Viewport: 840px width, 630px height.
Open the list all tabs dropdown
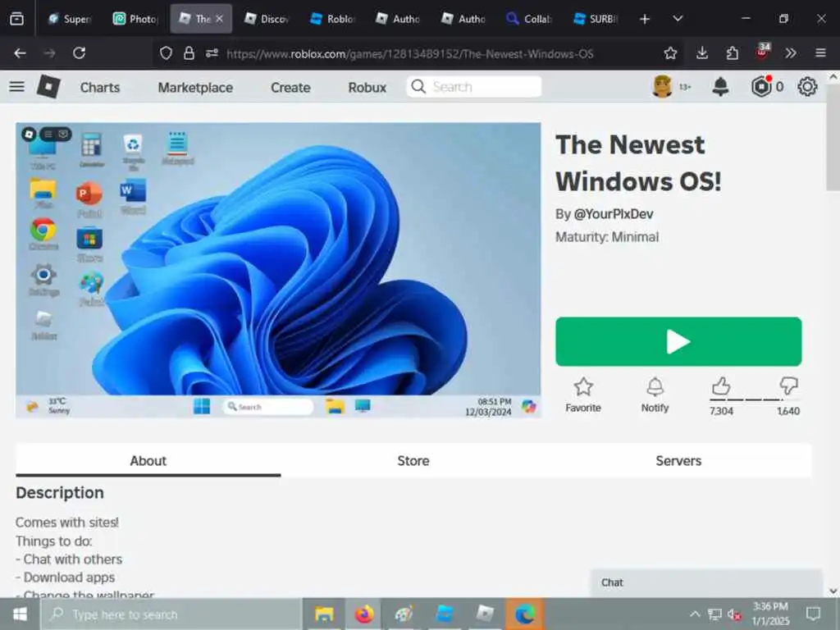coord(678,19)
